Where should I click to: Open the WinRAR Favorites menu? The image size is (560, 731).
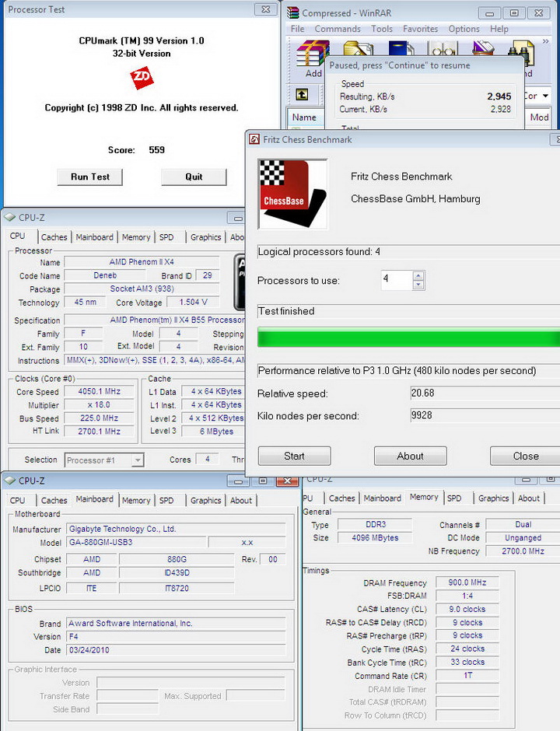[x=421, y=29]
